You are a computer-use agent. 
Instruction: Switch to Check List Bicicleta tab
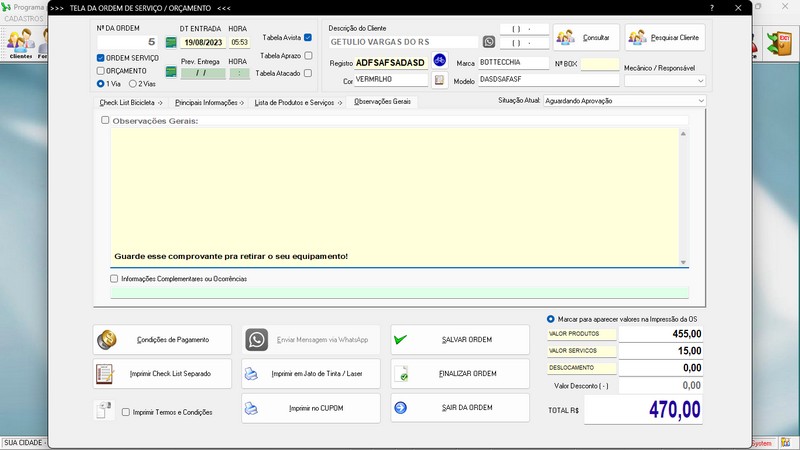[x=133, y=102]
